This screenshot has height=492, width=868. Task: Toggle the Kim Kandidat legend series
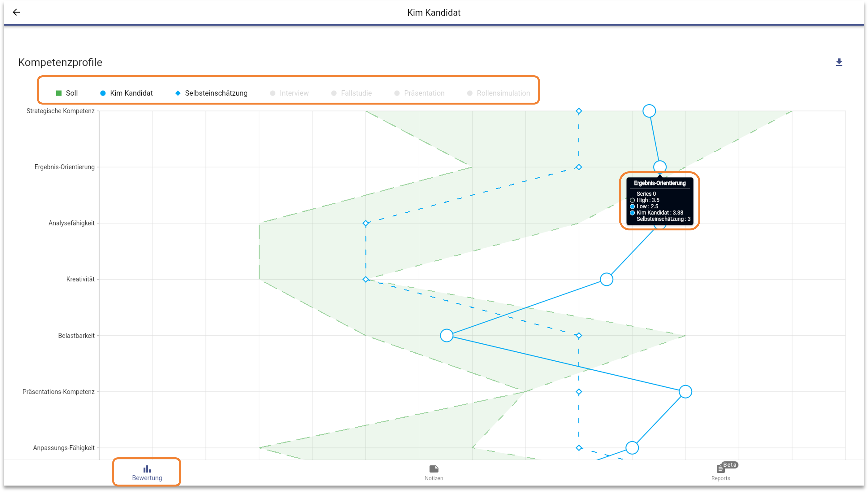point(127,93)
